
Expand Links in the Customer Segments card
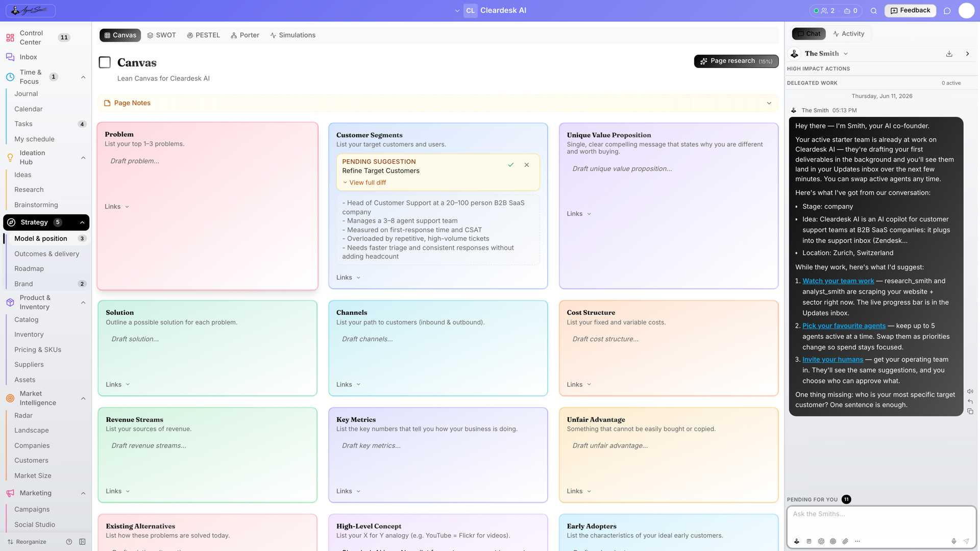[x=349, y=278]
